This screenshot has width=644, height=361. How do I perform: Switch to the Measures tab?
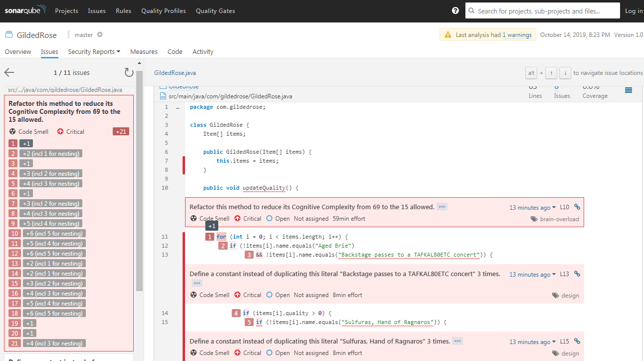(x=144, y=51)
